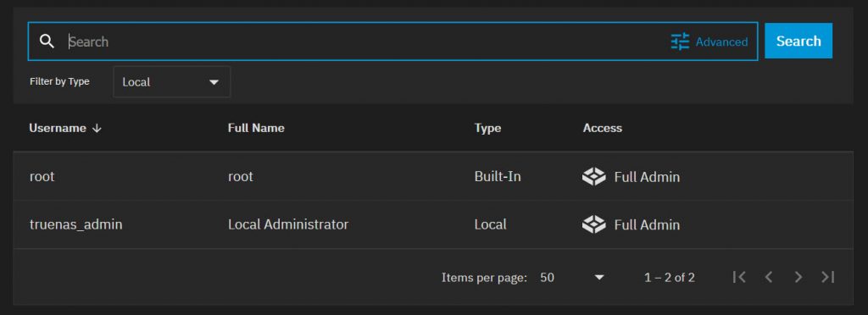Click the Full Name column header
868x315 pixels.
[x=256, y=128]
